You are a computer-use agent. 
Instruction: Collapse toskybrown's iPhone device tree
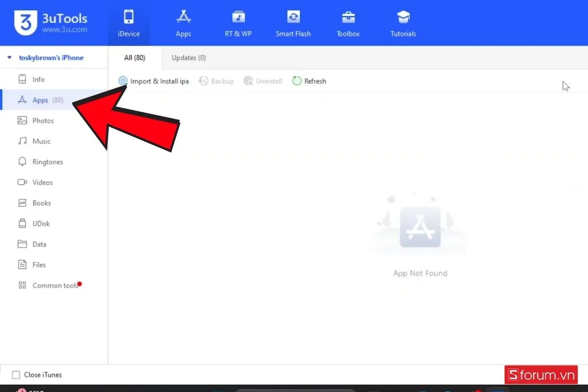9,58
